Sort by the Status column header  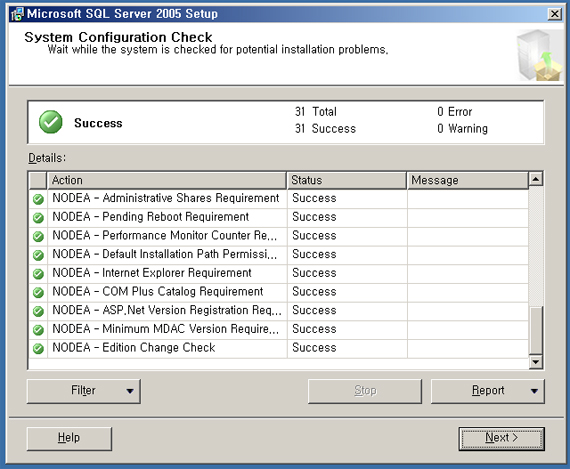[x=346, y=180]
